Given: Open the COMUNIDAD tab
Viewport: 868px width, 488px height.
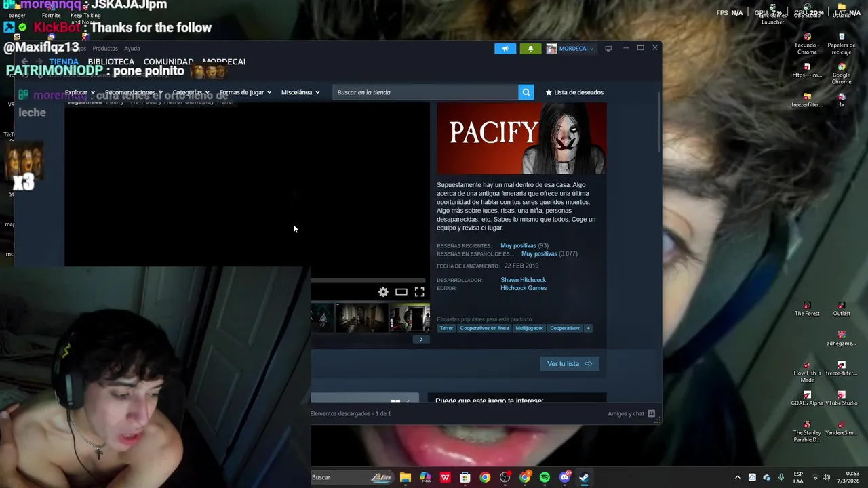Looking at the screenshot, I should (168, 62).
